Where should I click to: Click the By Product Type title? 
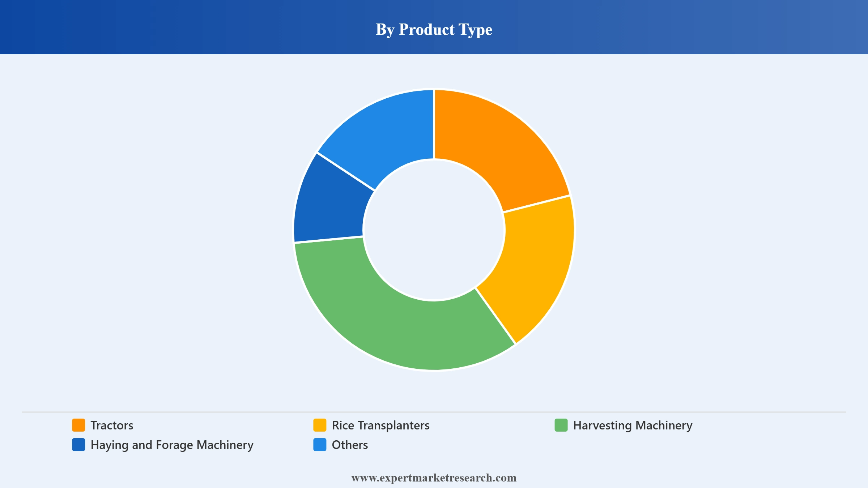434,29
